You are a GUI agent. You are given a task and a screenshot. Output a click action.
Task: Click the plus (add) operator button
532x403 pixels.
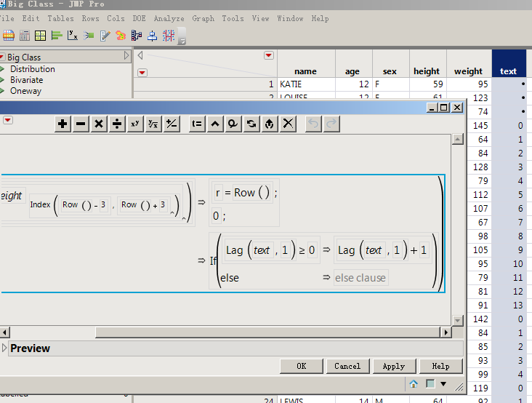click(x=63, y=124)
